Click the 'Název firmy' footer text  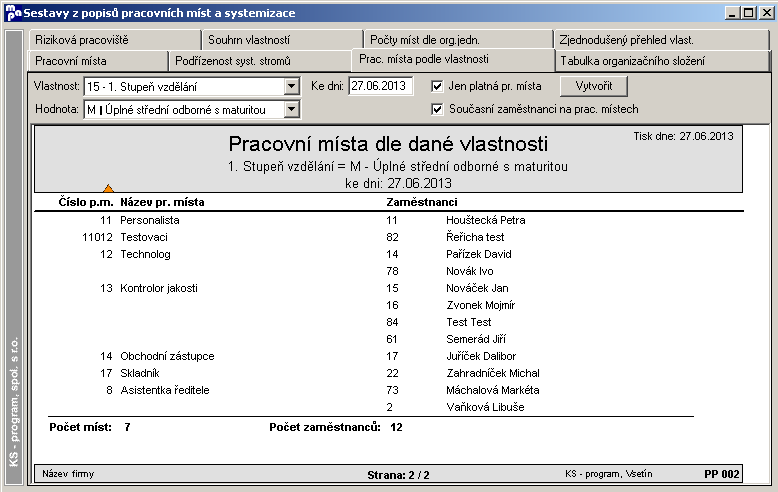(x=68, y=474)
